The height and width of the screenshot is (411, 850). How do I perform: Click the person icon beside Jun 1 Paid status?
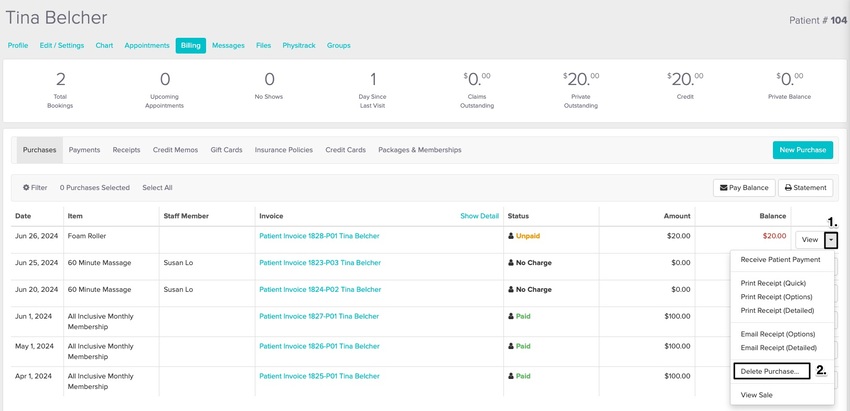tap(511, 316)
